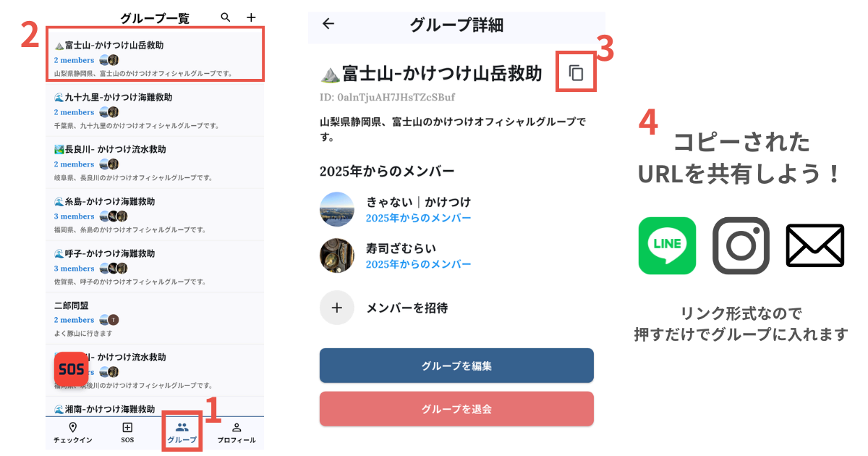This screenshot has width=868, height=456.
Task: Tap the red SOS floating button
Action: [71, 369]
